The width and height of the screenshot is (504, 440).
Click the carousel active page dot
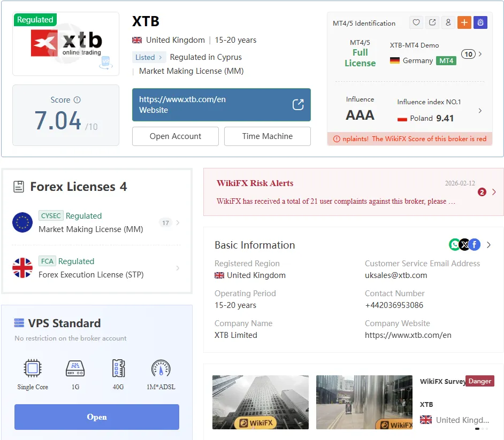coord(477,429)
